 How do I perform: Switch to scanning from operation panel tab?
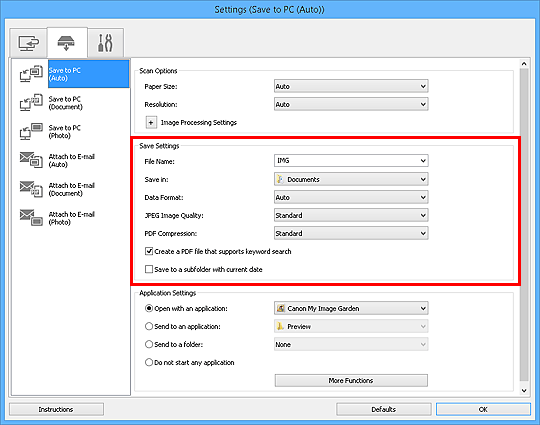click(66, 43)
